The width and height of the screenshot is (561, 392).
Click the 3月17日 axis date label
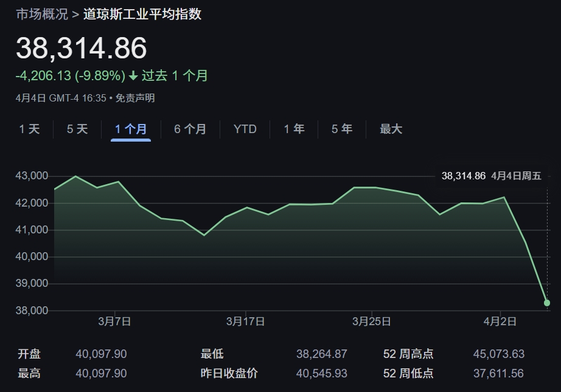[245, 322]
